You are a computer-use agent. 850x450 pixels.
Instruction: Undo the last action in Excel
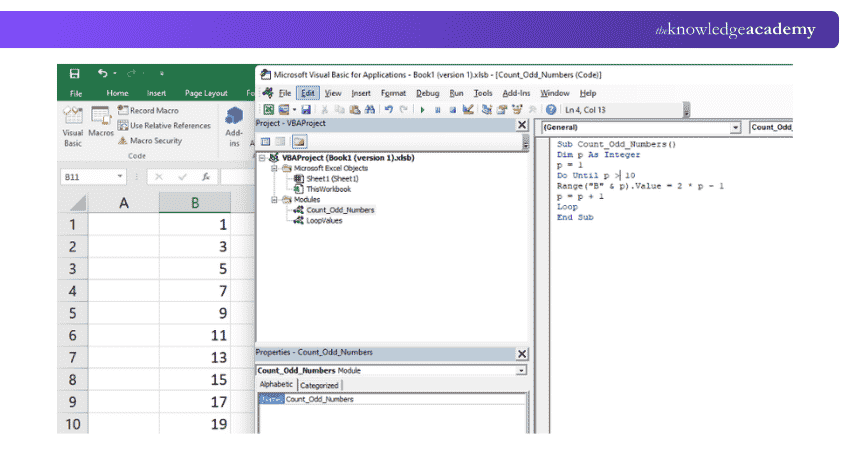coord(102,73)
